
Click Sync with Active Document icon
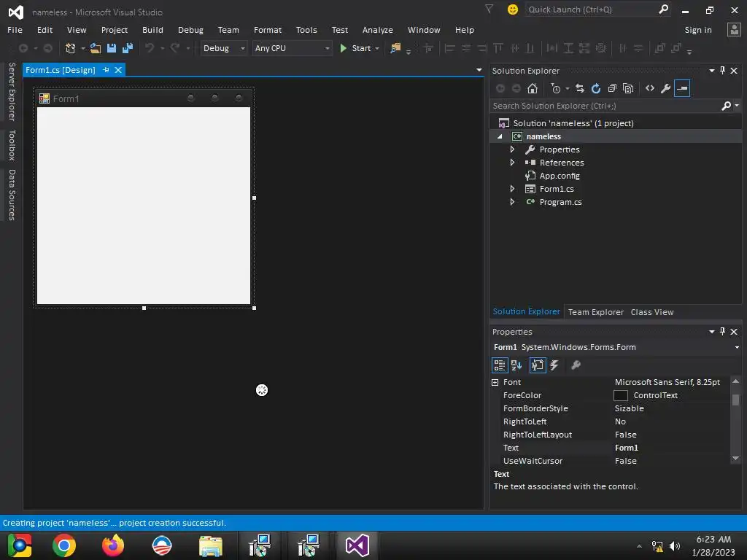pyautogui.click(x=580, y=88)
